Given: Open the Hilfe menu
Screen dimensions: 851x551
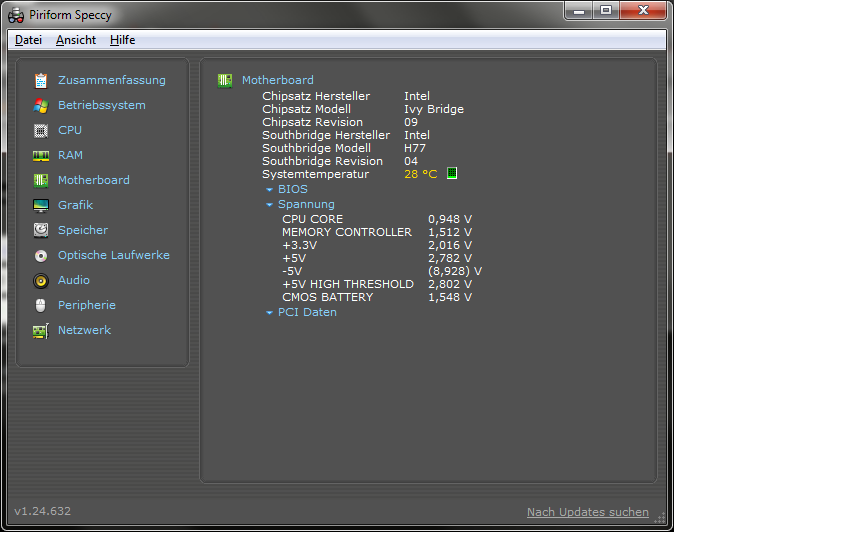Looking at the screenshot, I should click(122, 40).
